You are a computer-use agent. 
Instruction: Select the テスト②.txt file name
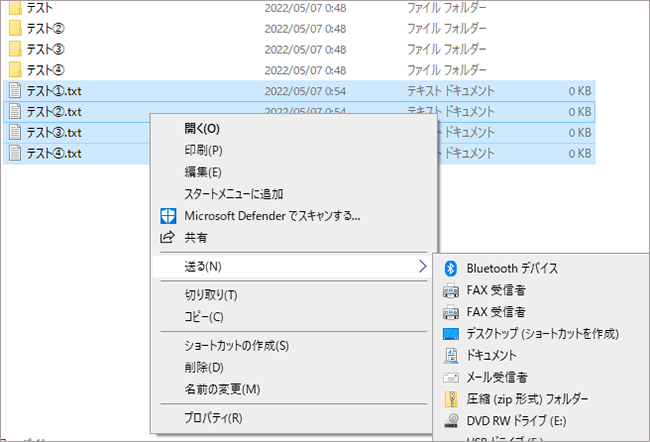click(x=54, y=112)
